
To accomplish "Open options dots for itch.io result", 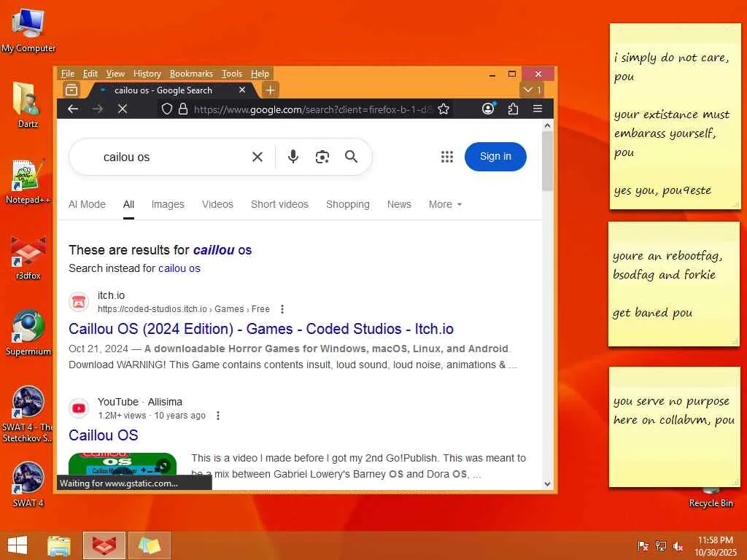I will click(282, 309).
